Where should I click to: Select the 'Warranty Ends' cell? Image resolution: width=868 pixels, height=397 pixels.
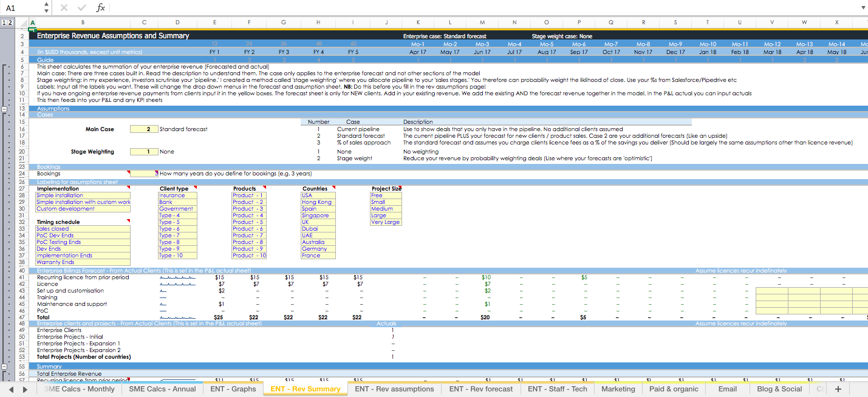pyautogui.click(x=83, y=262)
